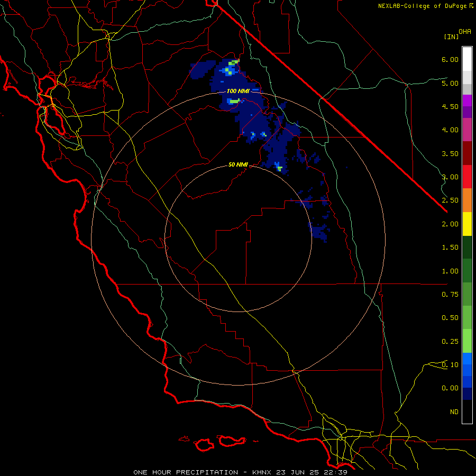The height and width of the screenshot is (476, 476).
Task: Click the 2.50 legend value
Action: tap(450, 200)
